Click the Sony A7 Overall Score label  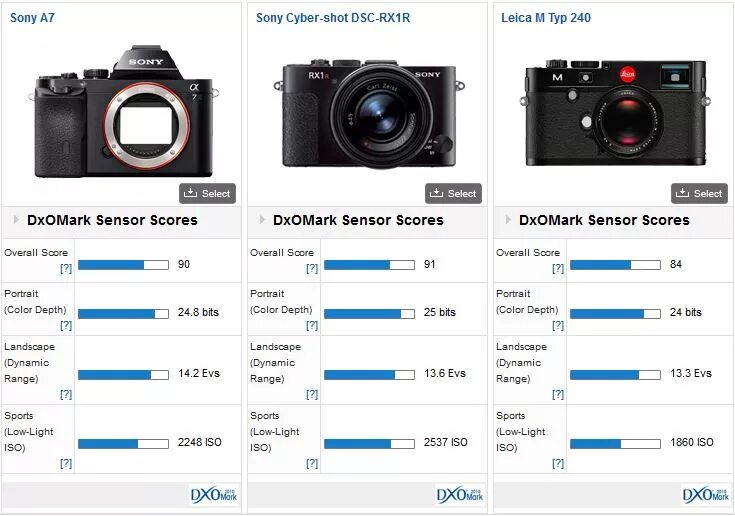[x=36, y=253]
